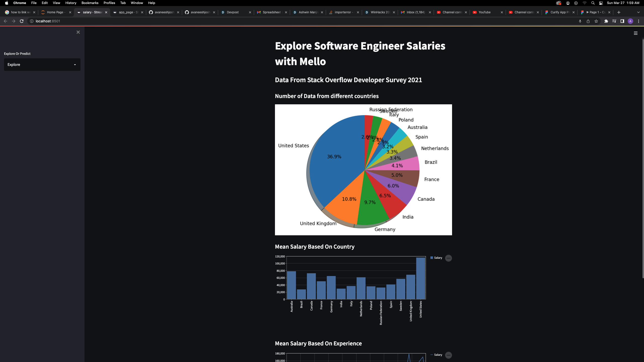Click the share page icon in address bar
The height and width of the screenshot is (362, 644).
point(588,21)
